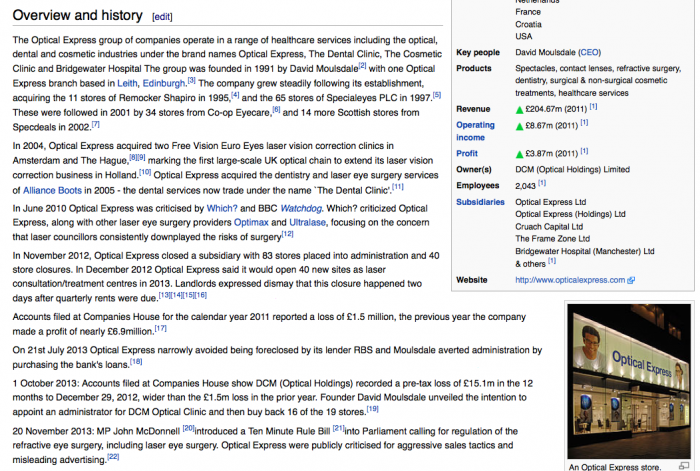Open the Edinburgh link

click(163, 83)
